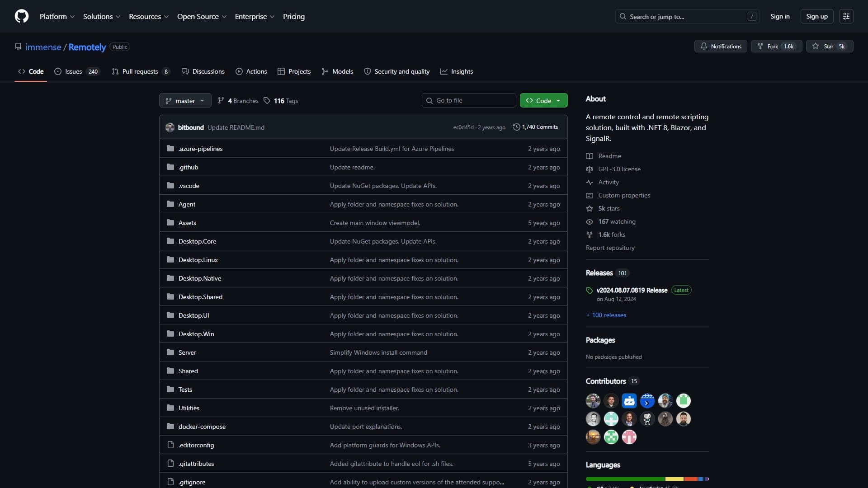868x488 pixels.
Task: Click the latest release tag icon
Action: 590,291
